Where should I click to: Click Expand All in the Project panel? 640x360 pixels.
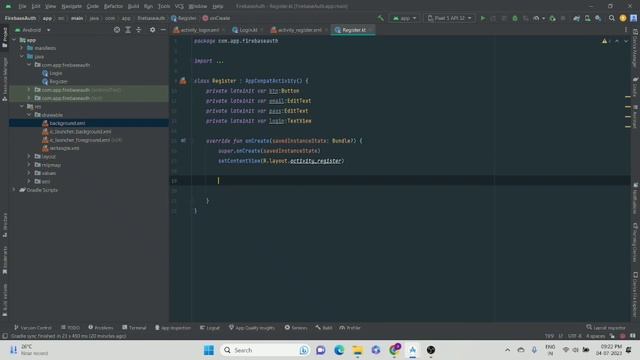(x=128, y=30)
